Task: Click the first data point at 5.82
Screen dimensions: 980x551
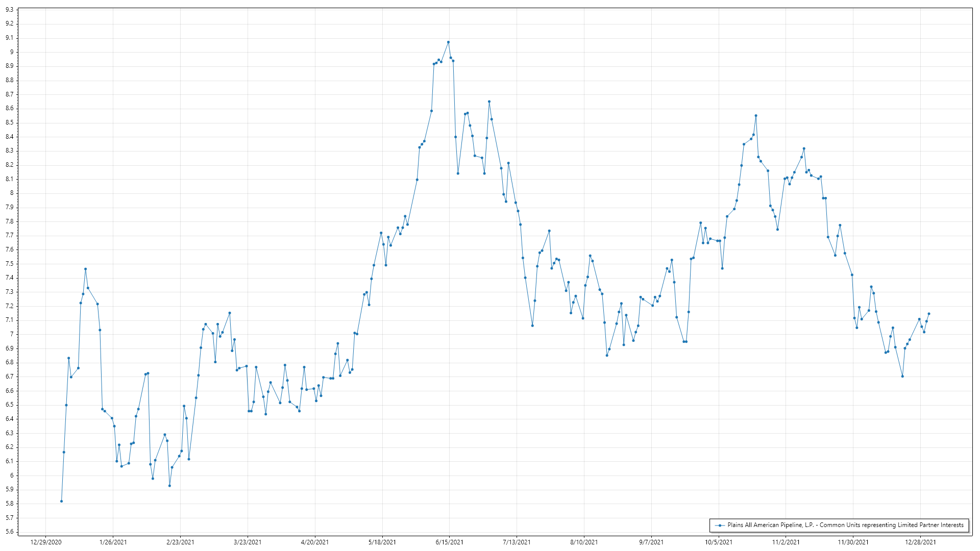Action: (61, 501)
